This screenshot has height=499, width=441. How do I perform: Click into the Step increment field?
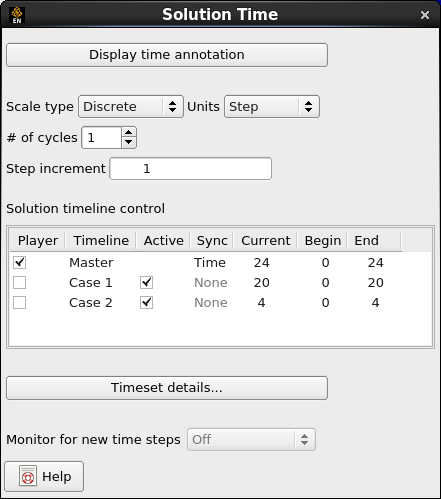[191, 169]
